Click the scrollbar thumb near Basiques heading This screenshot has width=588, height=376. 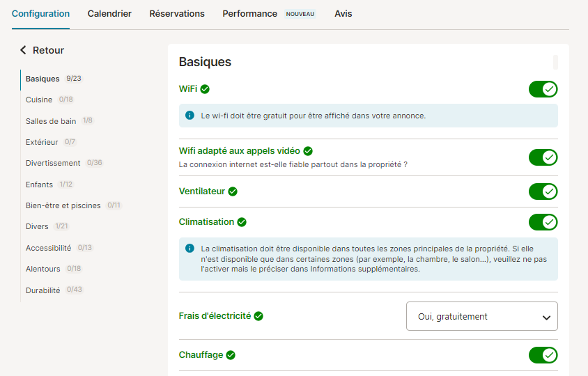[555, 62]
